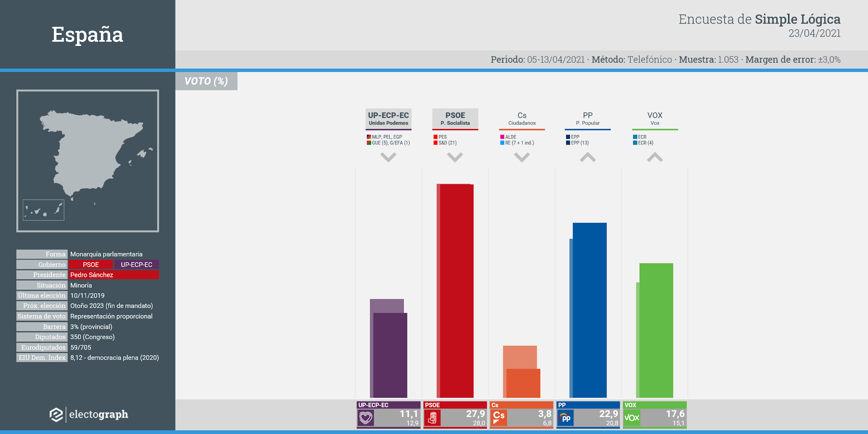Select the VOTO (%) tab
The image size is (868, 434).
click(x=206, y=81)
